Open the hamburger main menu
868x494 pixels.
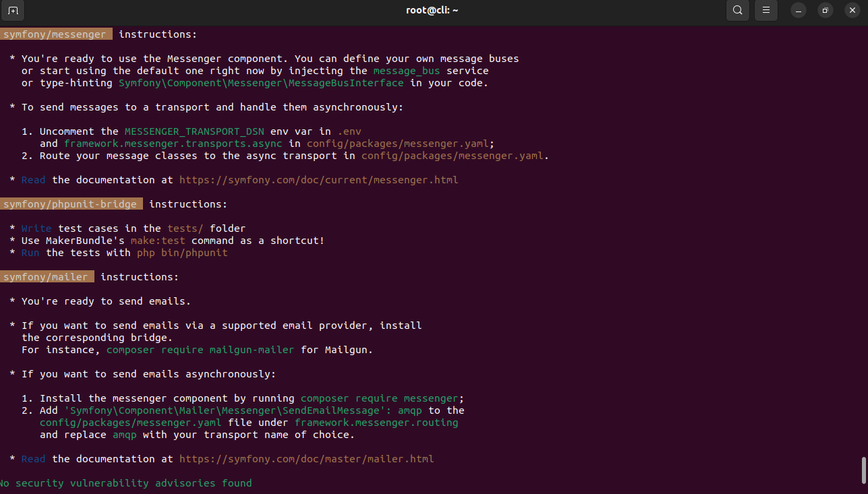766,10
